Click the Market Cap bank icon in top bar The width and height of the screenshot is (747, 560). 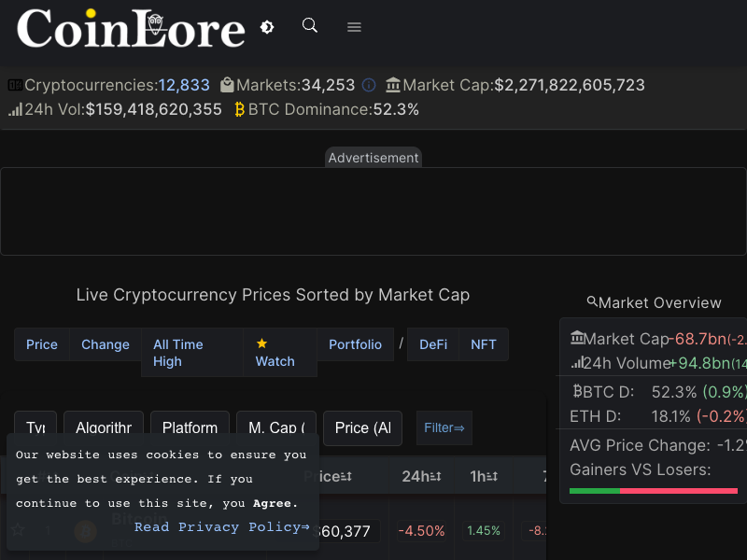click(393, 85)
